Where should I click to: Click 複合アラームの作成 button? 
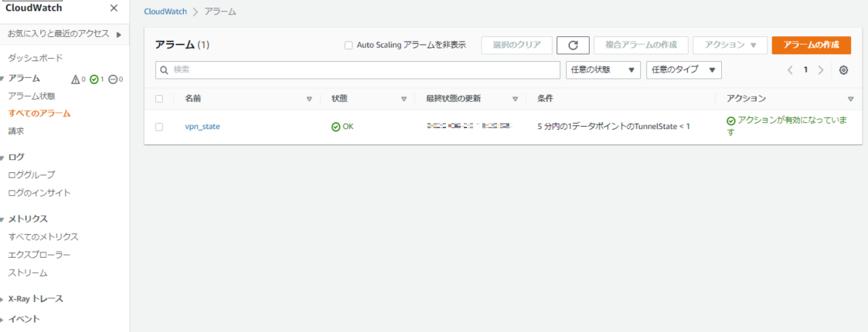tap(641, 46)
